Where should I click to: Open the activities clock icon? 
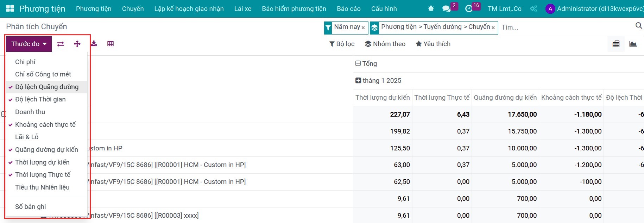pos(469,8)
